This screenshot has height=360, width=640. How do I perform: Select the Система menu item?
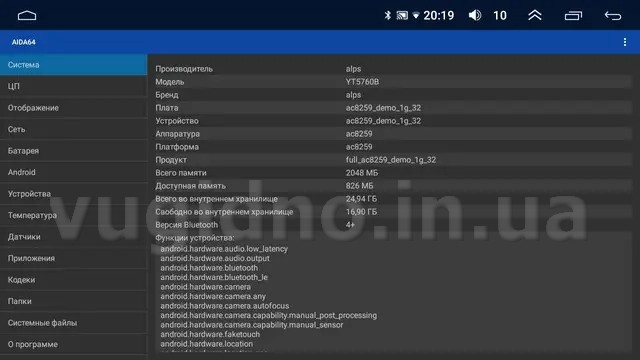pos(73,64)
